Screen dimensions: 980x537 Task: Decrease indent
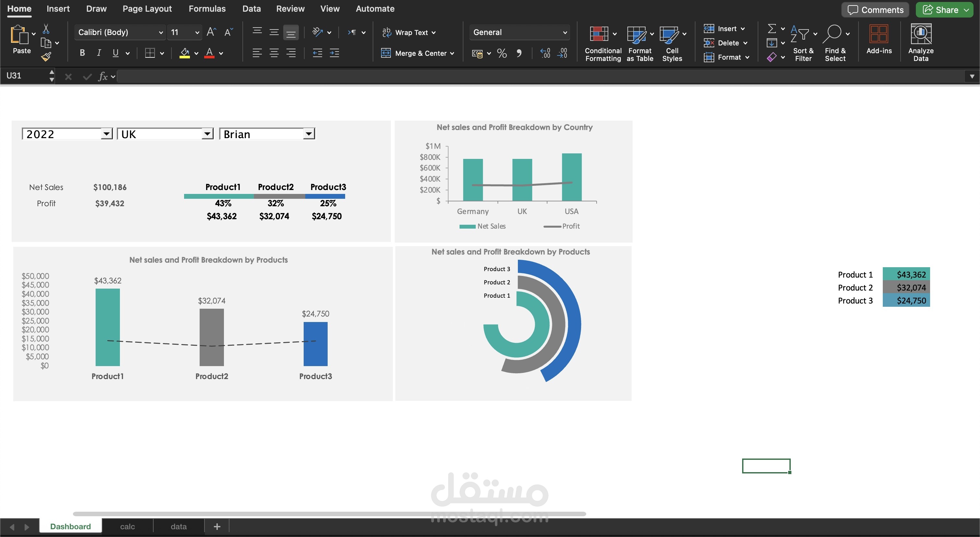(317, 53)
